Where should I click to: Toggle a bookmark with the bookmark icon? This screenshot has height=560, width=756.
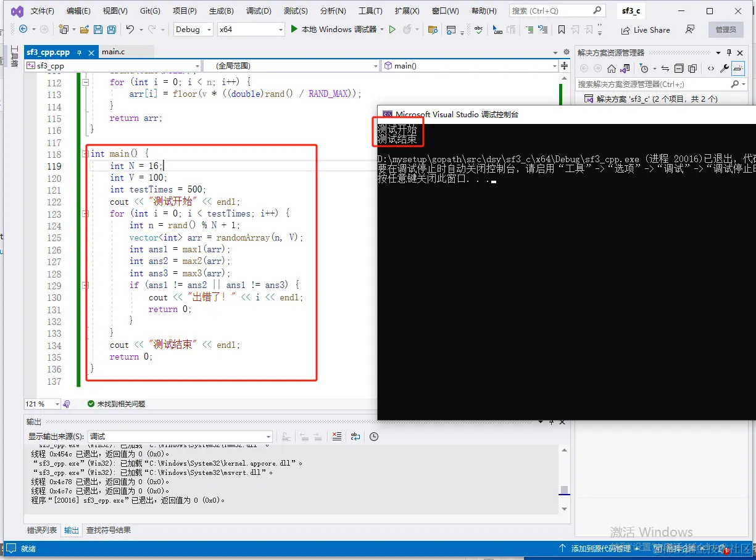561,30
